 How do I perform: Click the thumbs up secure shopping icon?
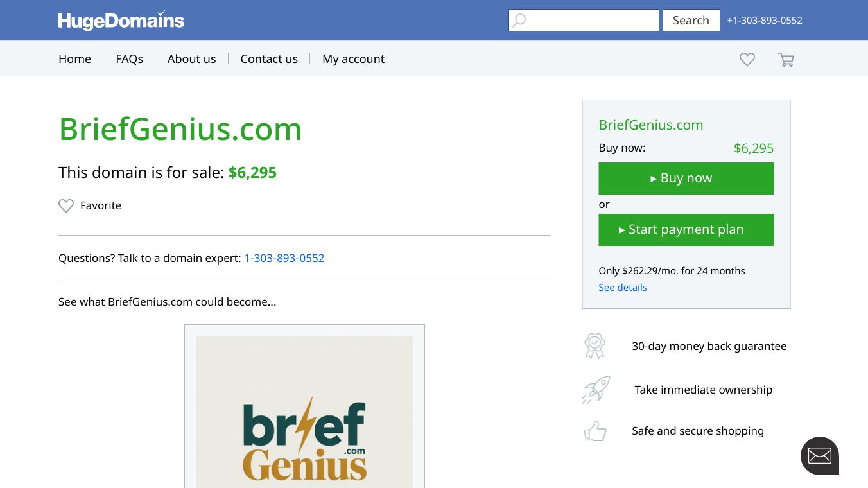tap(595, 431)
